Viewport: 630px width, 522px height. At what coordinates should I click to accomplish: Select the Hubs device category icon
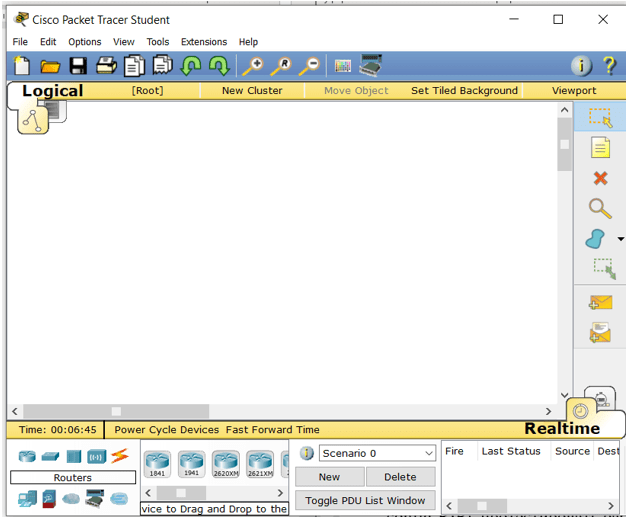tap(74, 457)
